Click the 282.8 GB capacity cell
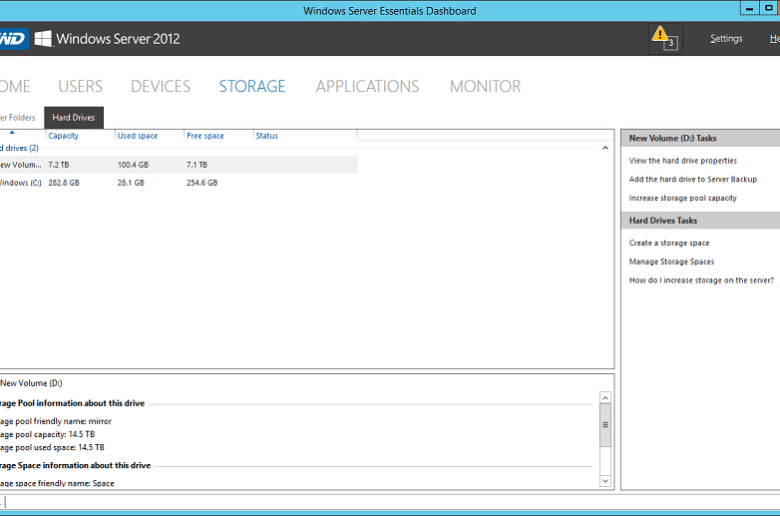Screen dimensions: 780x516 [x=64, y=183]
